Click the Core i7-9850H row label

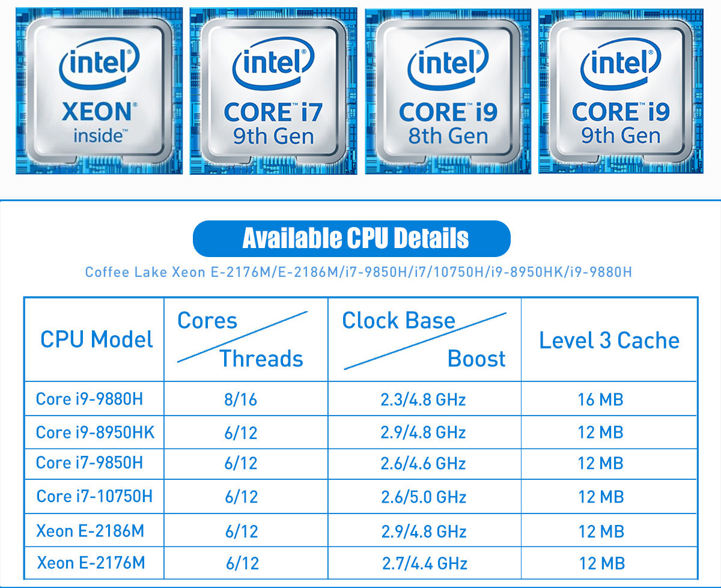pyautogui.click(x=90, y=463)
